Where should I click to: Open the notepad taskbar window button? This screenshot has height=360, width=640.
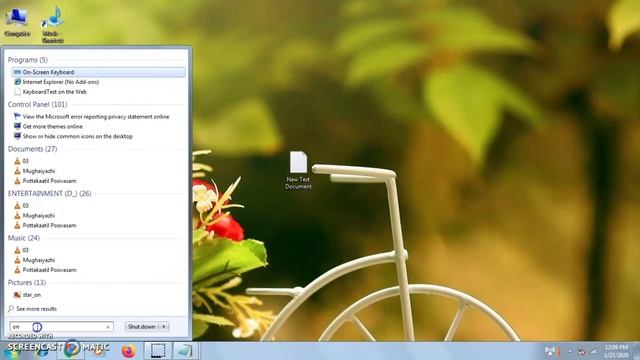(186, 351)
